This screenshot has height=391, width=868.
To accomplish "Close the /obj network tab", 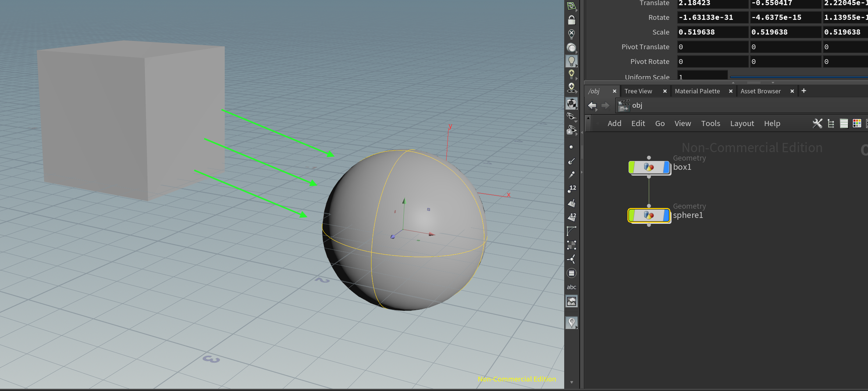I will [614, 91].
